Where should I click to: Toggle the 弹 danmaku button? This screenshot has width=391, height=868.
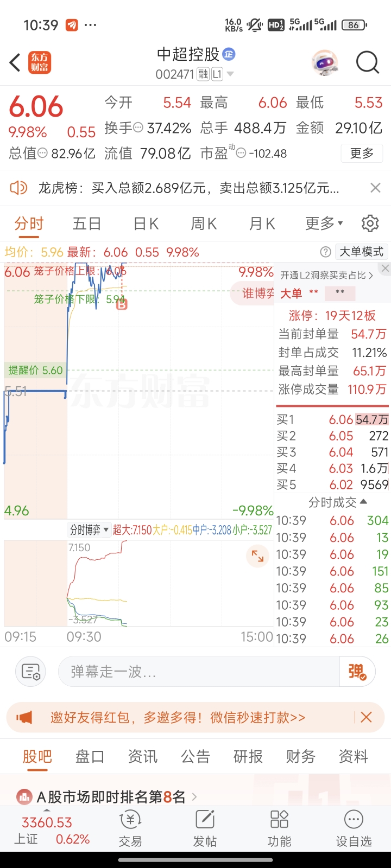357,672
